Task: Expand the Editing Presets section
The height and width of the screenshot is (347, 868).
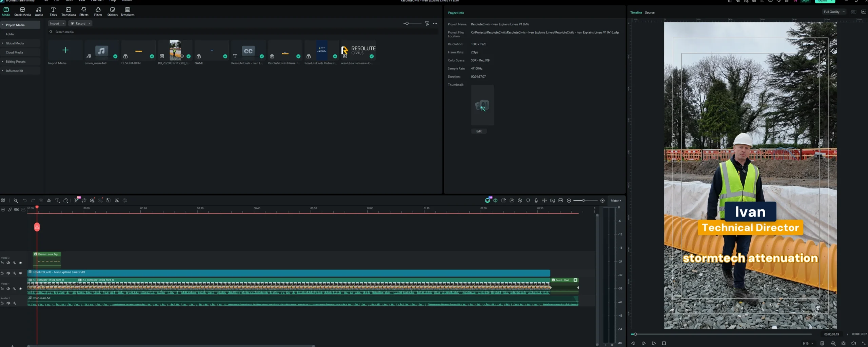Action: tap(3, 61)
